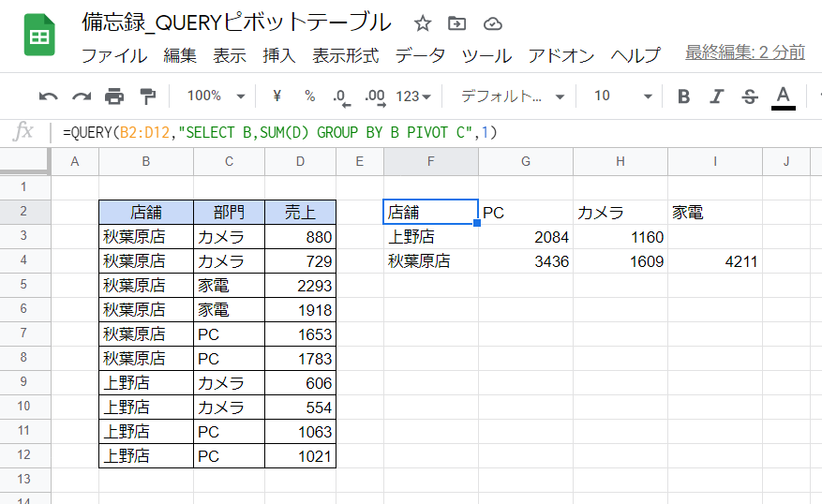Select cell with value 606

click(300, 383)
